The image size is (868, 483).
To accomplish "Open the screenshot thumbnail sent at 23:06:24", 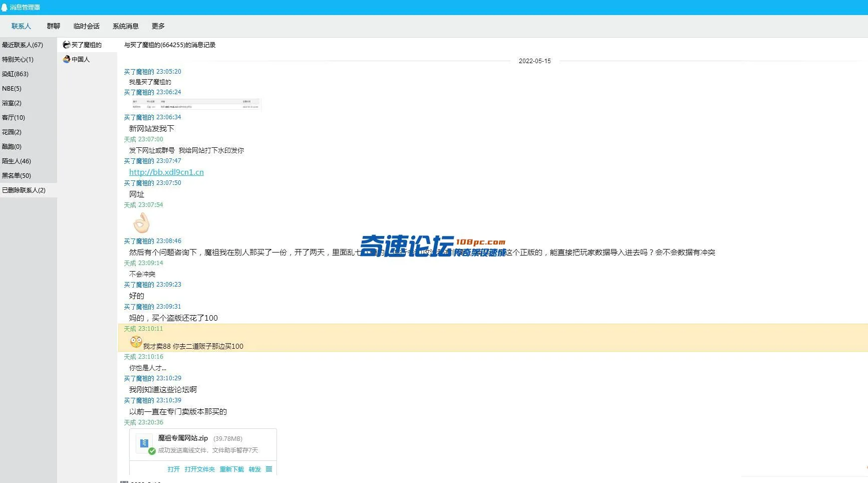I will tap(195, 104).
